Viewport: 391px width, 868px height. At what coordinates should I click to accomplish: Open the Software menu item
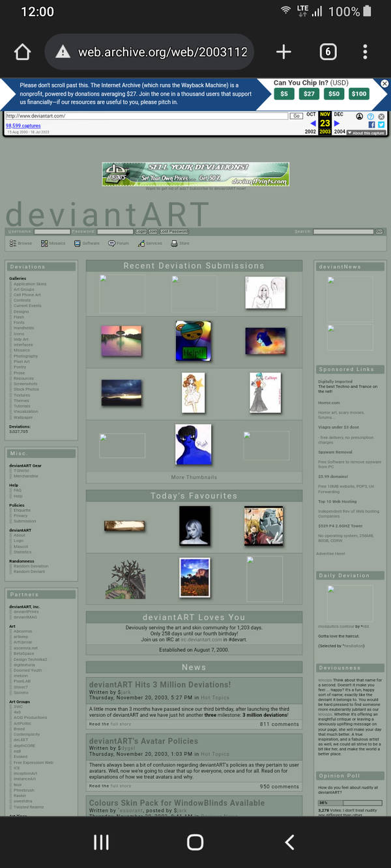click(87, 244)
